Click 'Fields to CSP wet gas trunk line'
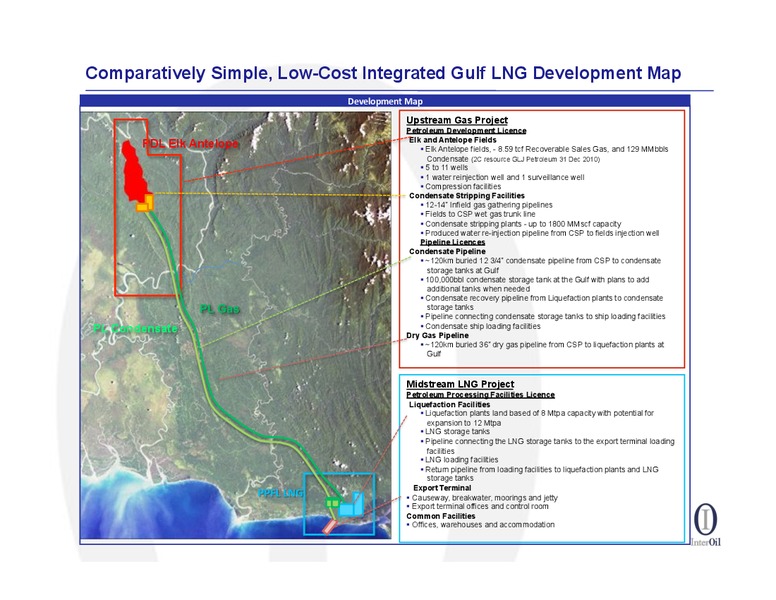Viewport: 776px width, 600px height. (x=478, y=214)
